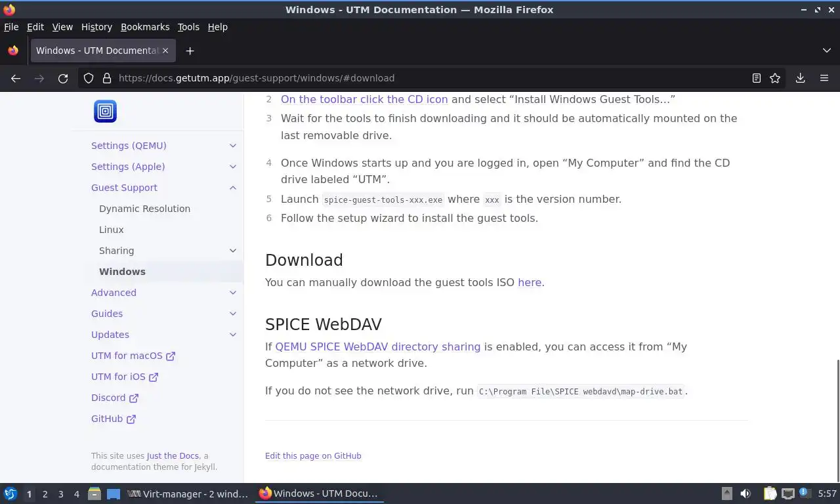This screenshot has height=504, width=840.
Task: Expand the Sharing subsection chevron
Action: coord(232,251)
